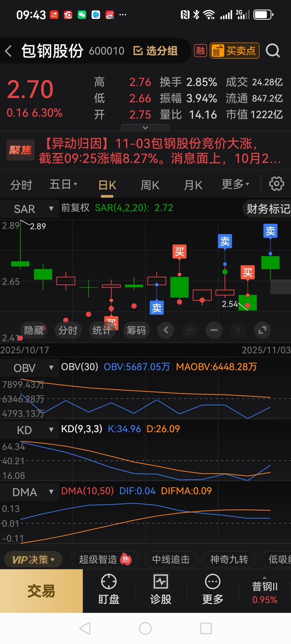Select the 周K tab

[x=150, y=185]
